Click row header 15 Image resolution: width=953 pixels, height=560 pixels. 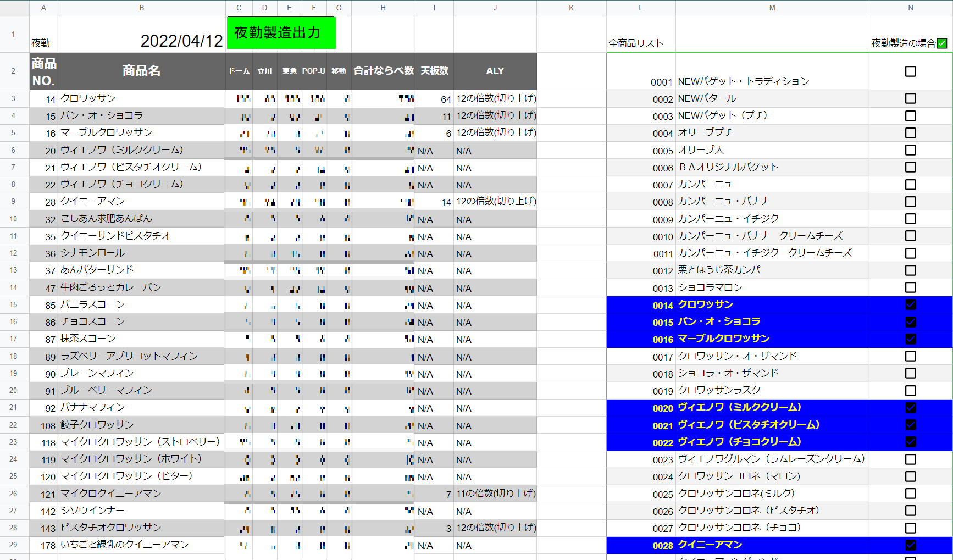[x=13, y=304]
